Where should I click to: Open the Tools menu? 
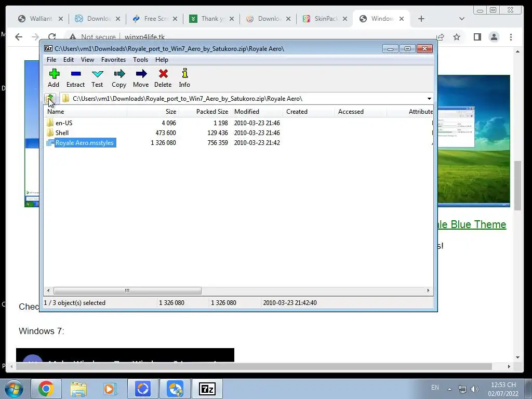[x=140, y=60]
